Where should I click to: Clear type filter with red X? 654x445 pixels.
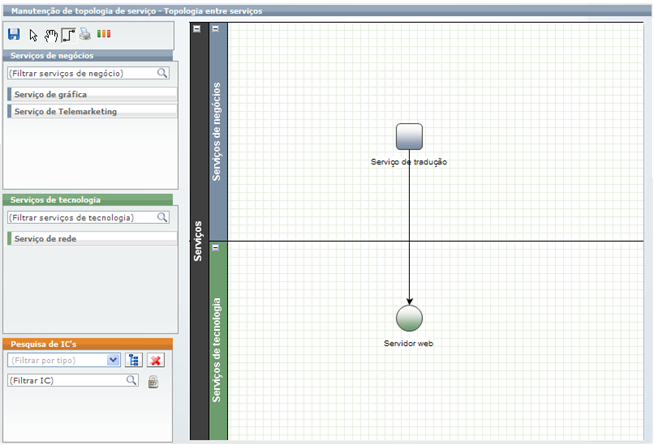tap(156, 360)
